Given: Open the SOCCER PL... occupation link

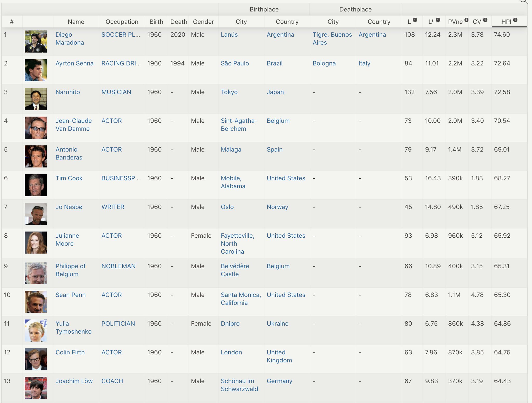Looking at the screenshot, I should tap(121, 35).
